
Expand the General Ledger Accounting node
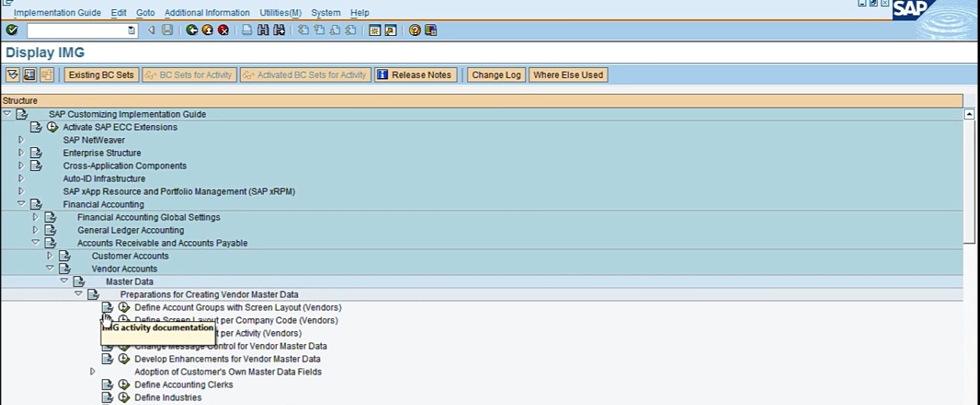tap(35, 230)
